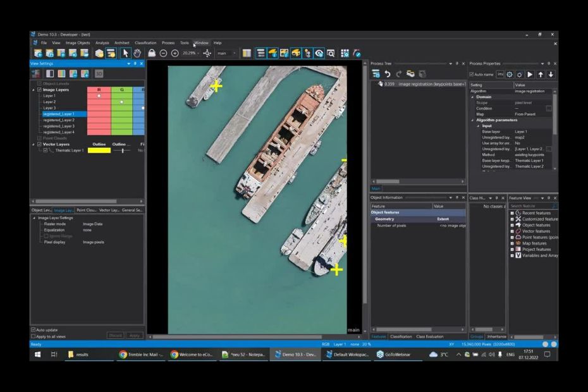
Task: Open the zoom percentage dropdown
Action: coord(198,53)
